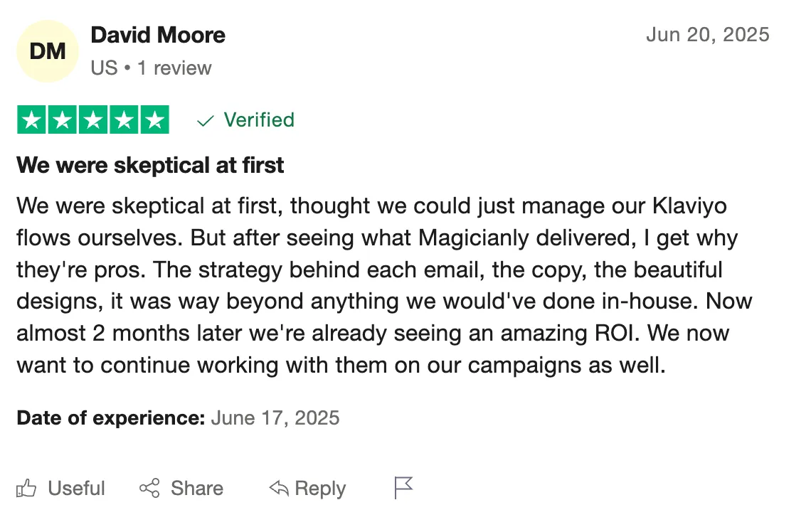This screenshot has width=811, height=532.
Task: Click the review body paragraph text
Action: [x=384, y=285]
